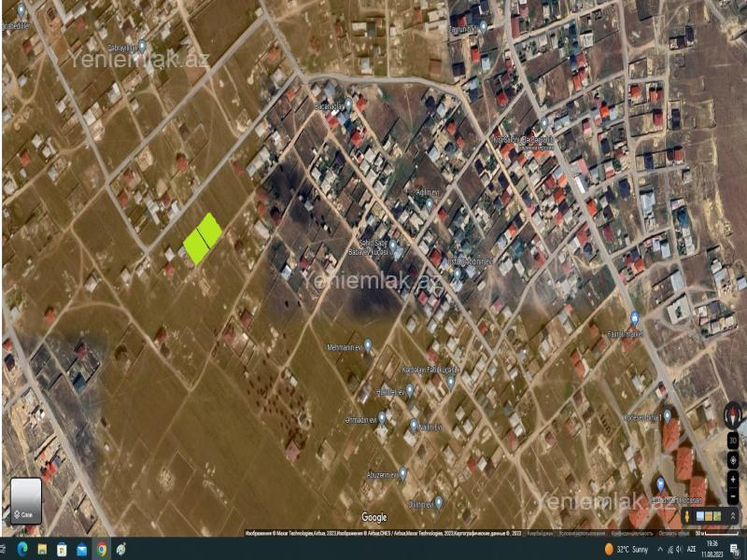747x560 pixels.
Task: Click the Оставить отзыв link
Action: coord(673,533)
